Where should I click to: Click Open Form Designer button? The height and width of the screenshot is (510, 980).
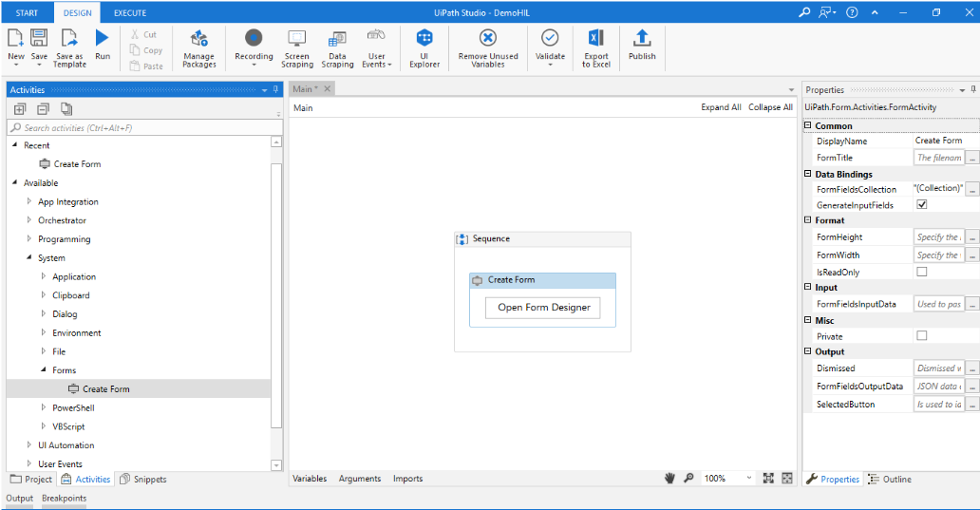[x=543, y=308]
